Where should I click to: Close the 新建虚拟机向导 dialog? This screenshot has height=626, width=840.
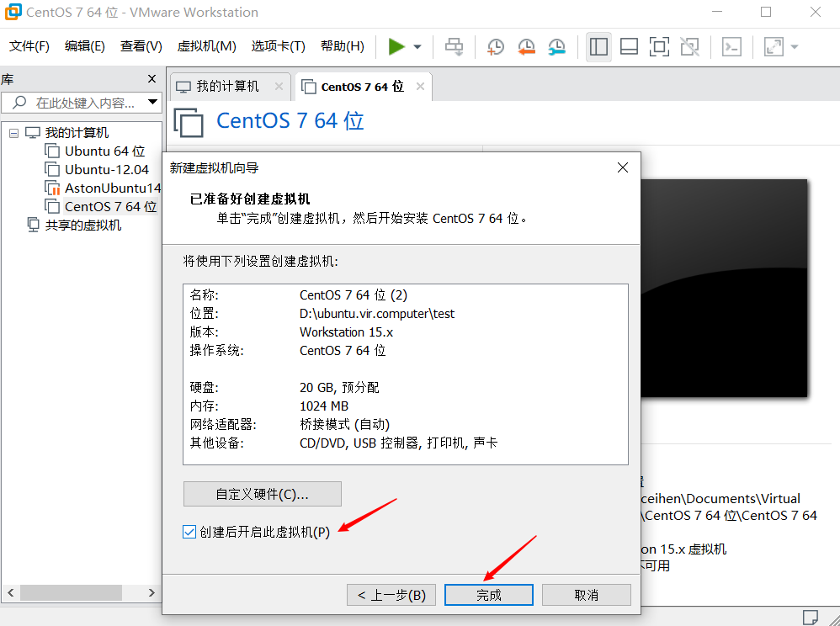[x=623, y=167]
